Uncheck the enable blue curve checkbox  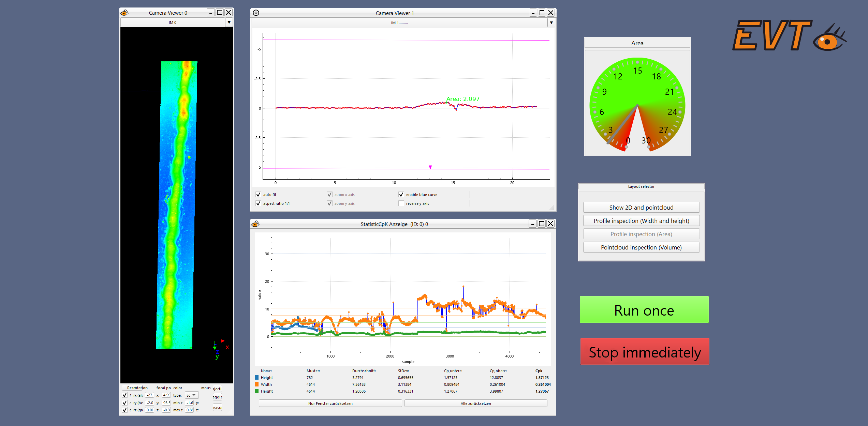tap(401, 195)
